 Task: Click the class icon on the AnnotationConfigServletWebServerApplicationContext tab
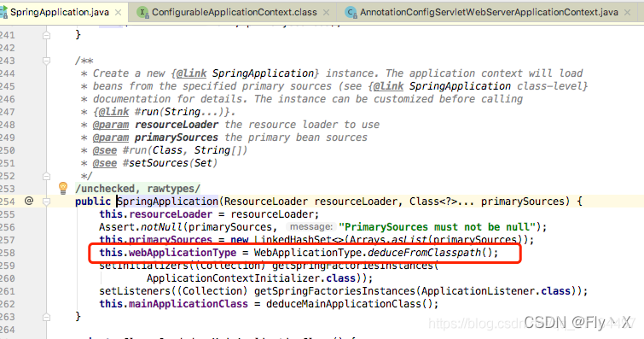coord(351,12)
